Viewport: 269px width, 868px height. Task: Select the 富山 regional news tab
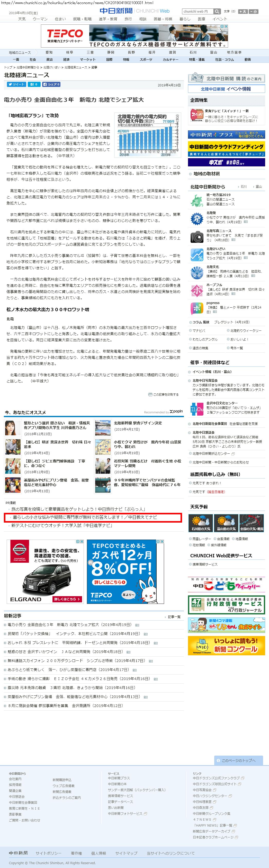coord(213,52)
